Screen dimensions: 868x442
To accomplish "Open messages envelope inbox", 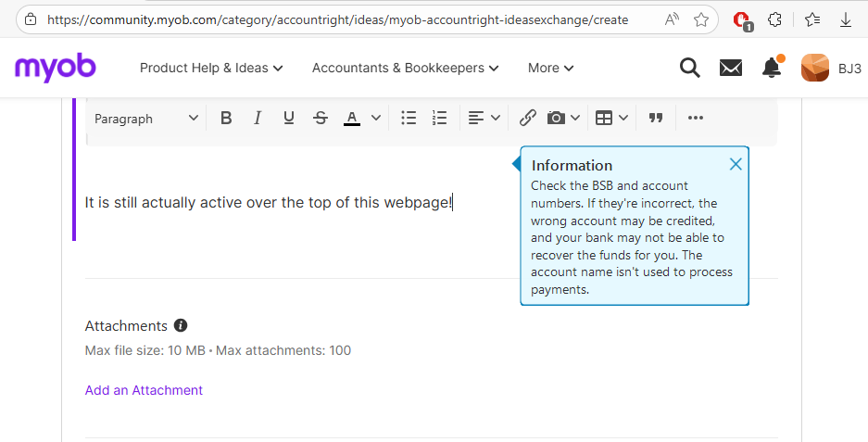I will tap(731, 68).
